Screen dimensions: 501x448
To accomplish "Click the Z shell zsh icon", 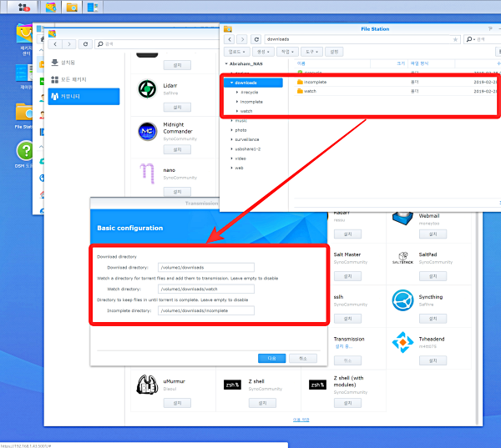I will click(x=232, y=385).
